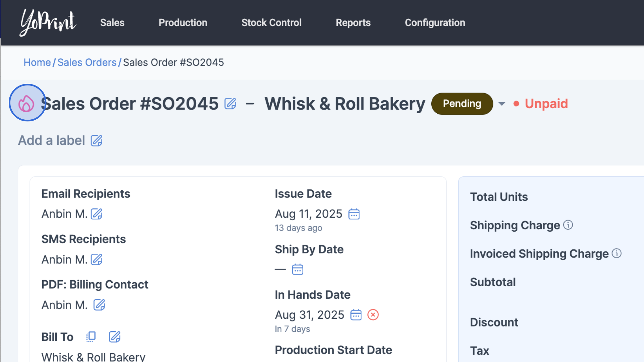Click the Discount label
The image size is (644, 362).
tap(494, 322)
